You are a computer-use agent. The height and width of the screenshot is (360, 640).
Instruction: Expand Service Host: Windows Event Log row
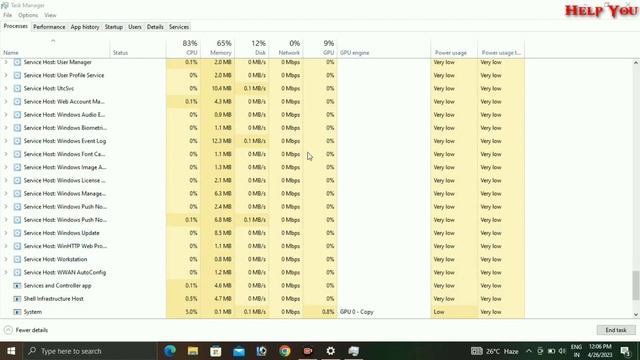click(6, 141)
